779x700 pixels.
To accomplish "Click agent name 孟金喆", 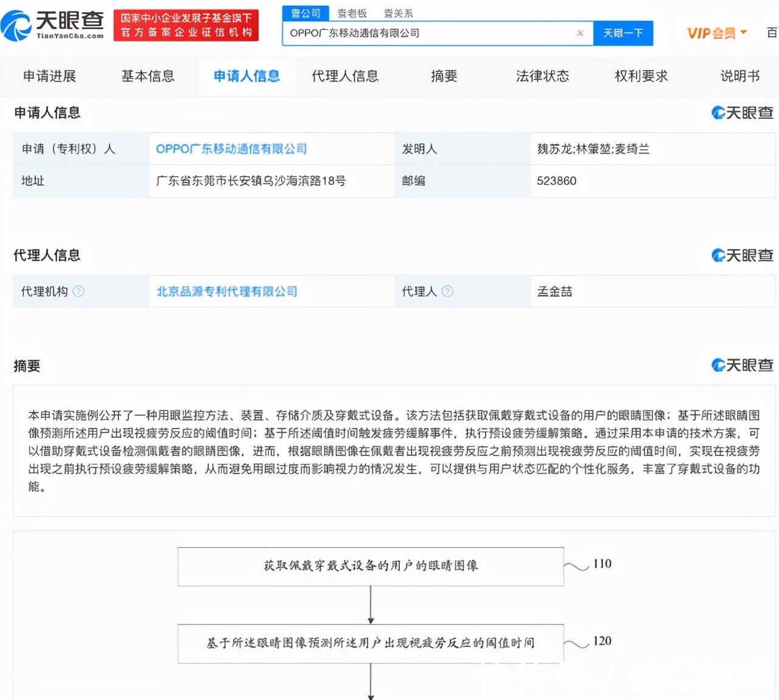I will click(554, 292).
